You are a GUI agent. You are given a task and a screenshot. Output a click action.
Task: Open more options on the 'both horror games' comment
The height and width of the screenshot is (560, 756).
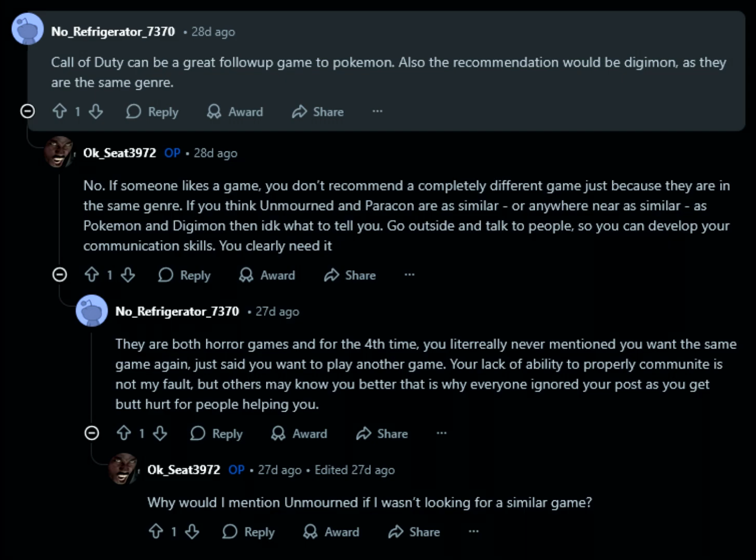coord(442,432)
